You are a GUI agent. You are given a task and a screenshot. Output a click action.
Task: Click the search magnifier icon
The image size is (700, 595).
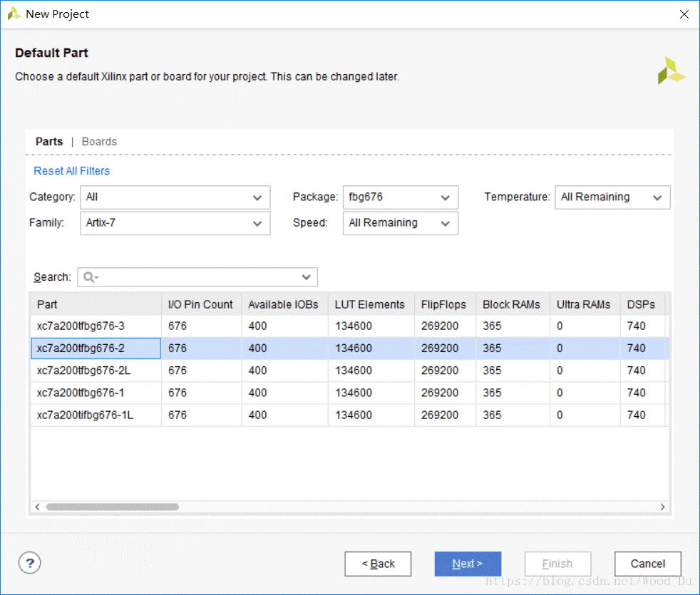point(89,277)
